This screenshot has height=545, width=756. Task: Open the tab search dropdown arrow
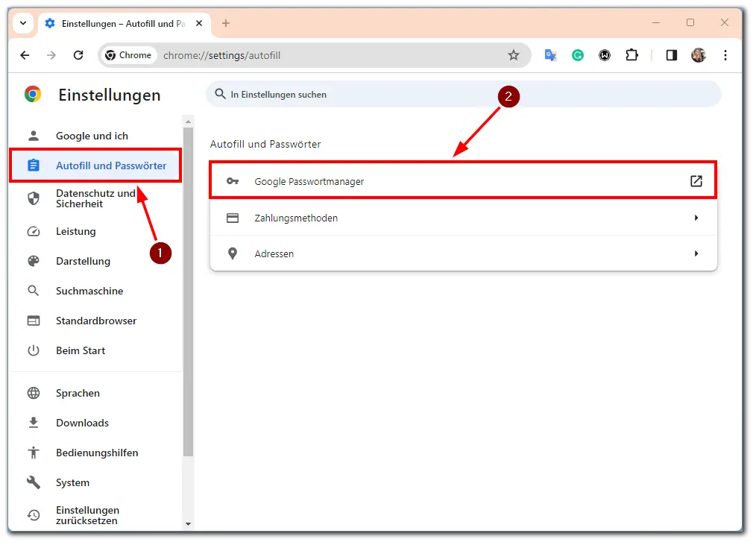pos(23,23)
